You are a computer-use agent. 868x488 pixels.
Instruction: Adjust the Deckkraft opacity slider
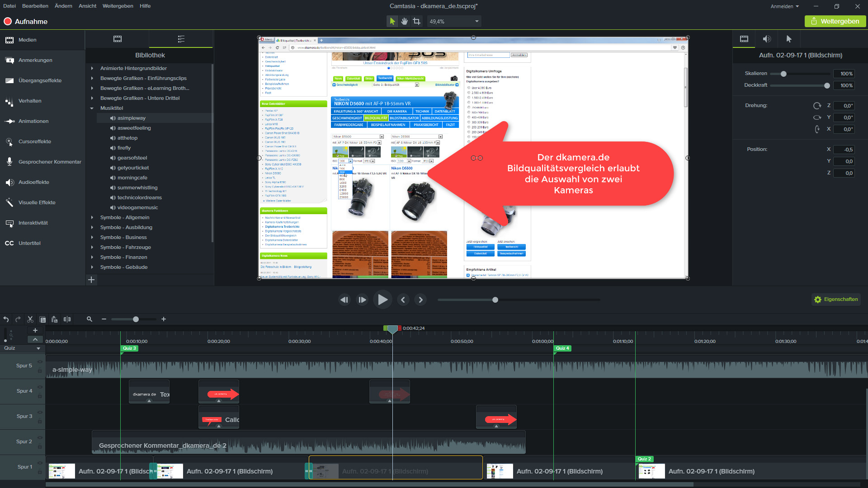pyautogui.click(x=827, y=85)
